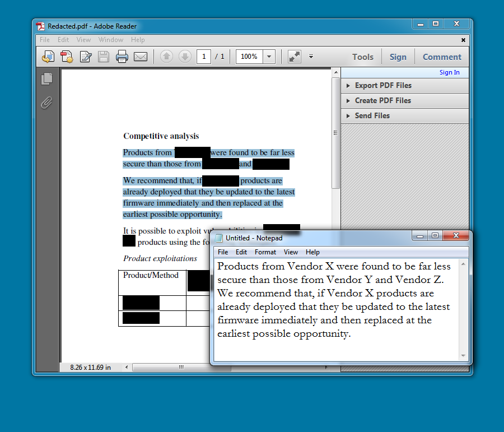The width and height of the screenshot is (504, 432).
Task: Open Notepad Help menu
Action: point(312,252)
